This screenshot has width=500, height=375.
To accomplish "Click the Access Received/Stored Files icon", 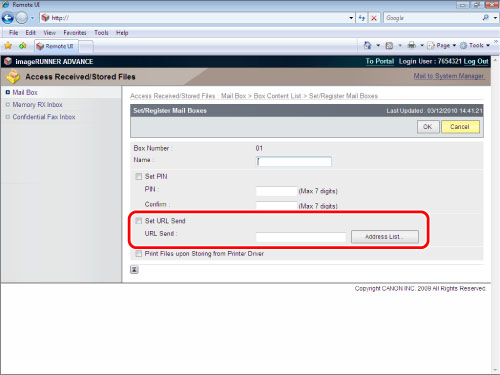I will [x=13, y=77].
